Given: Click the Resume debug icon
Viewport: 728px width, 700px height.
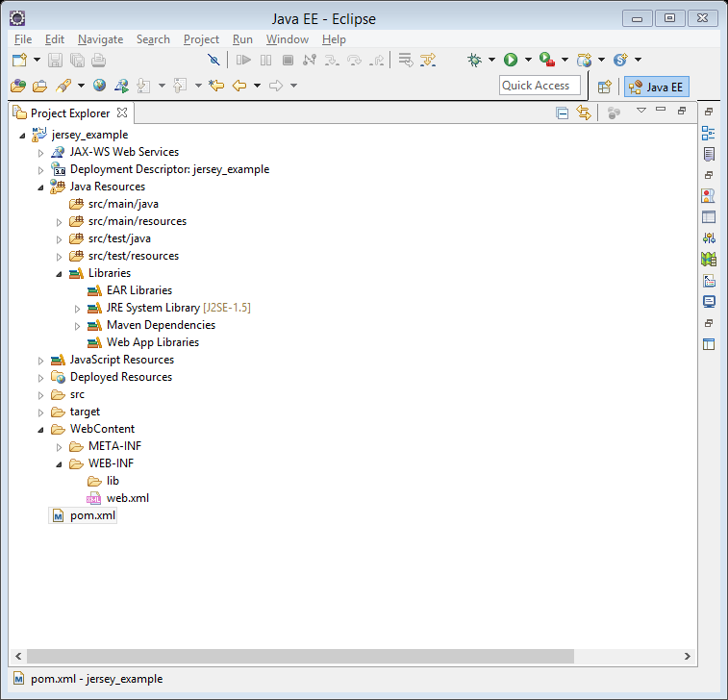Looking at the screenshot, I should pyautogui.click(x=243, y=60).
